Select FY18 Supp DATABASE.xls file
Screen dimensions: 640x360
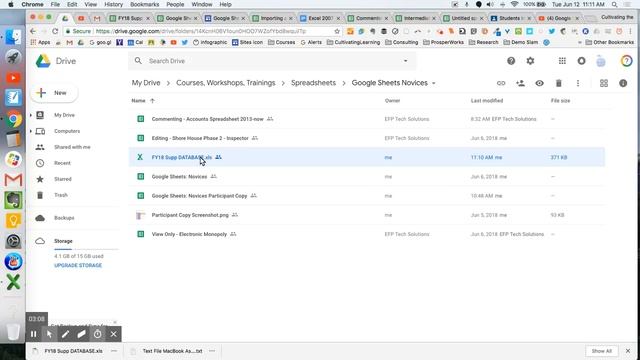pyautogui.click(x=367, y=157)
